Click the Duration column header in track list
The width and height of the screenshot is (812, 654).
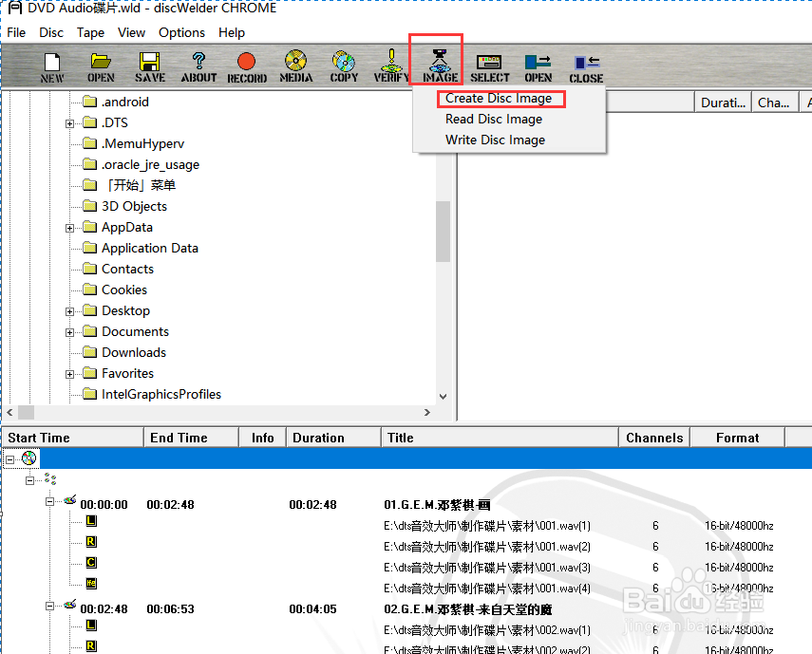333,438
